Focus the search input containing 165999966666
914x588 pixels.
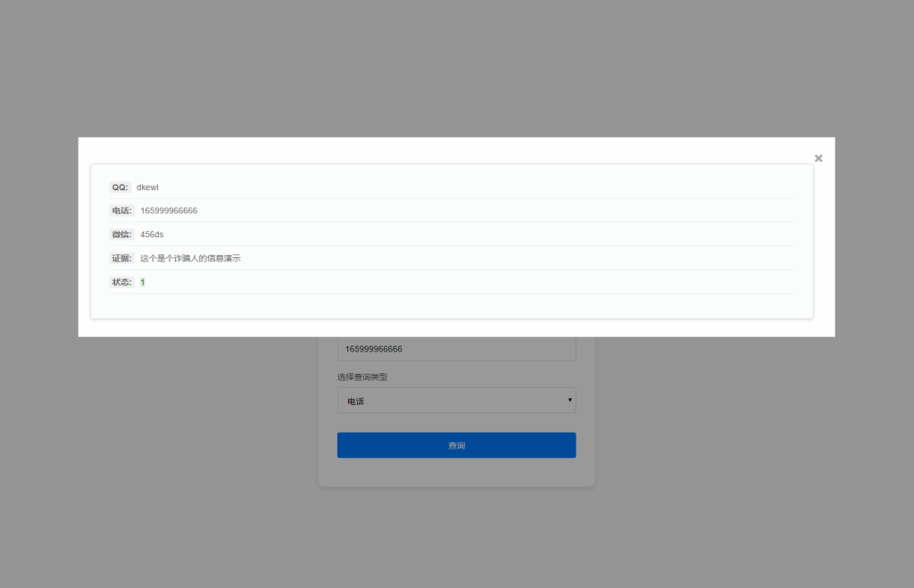[x=456, y=349]
